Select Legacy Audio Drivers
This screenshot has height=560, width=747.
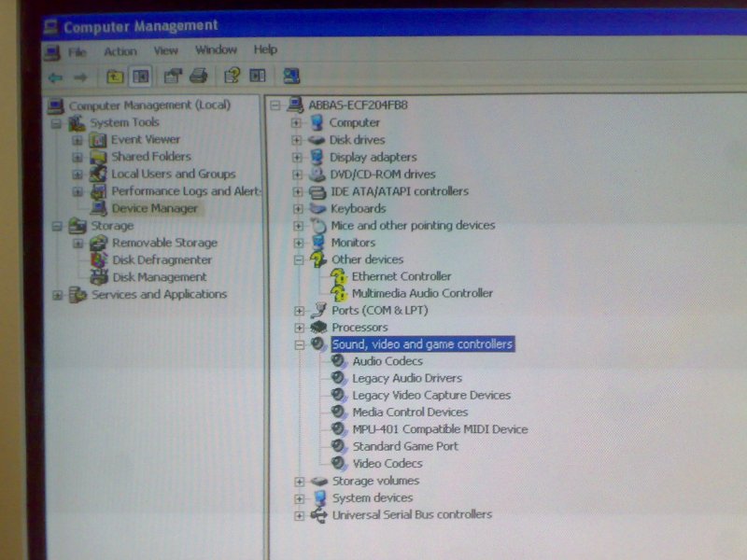(407, 378)
